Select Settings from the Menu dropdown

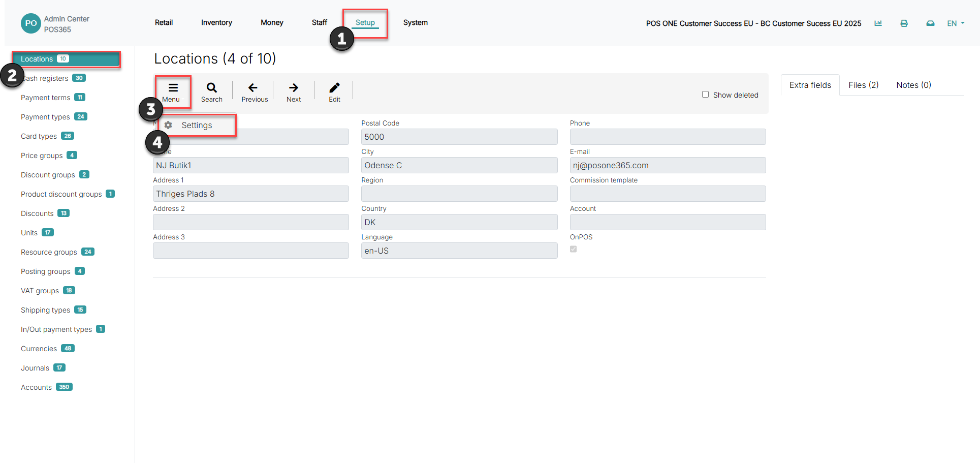pos(197,125)
